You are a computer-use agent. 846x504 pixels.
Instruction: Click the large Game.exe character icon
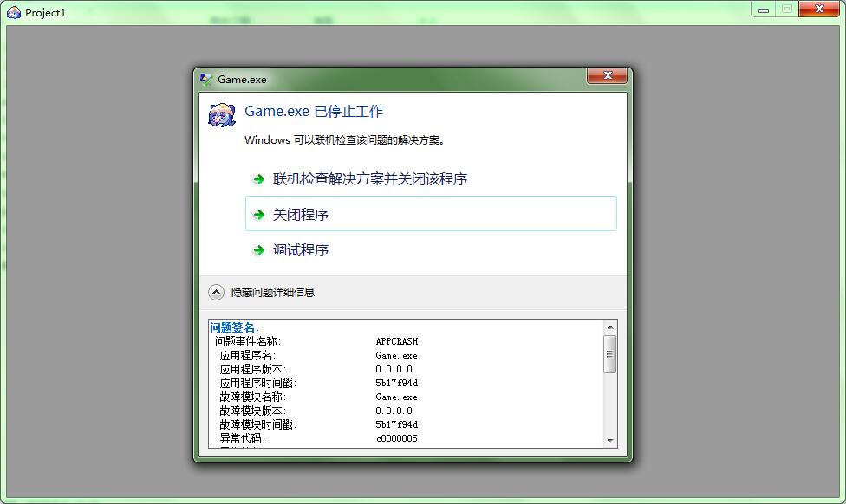(222, 115)
